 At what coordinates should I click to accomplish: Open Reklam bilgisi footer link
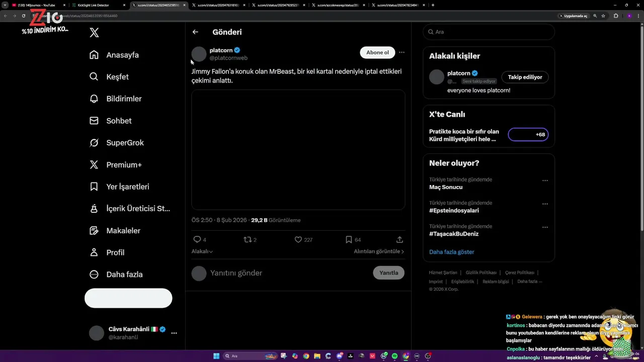(496, 282)
